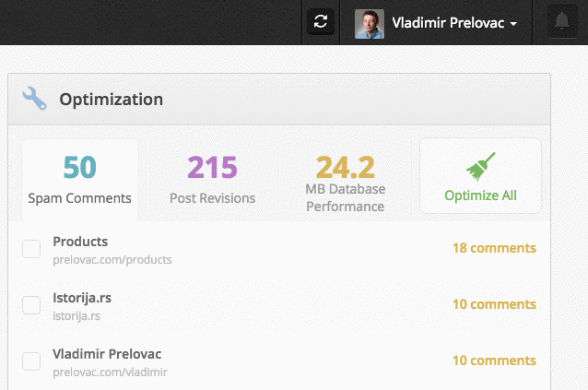Open the MB Database Performance tab
Image resolution: width=588 pixels, height=390 pixels.
click(x=345, y=180)
